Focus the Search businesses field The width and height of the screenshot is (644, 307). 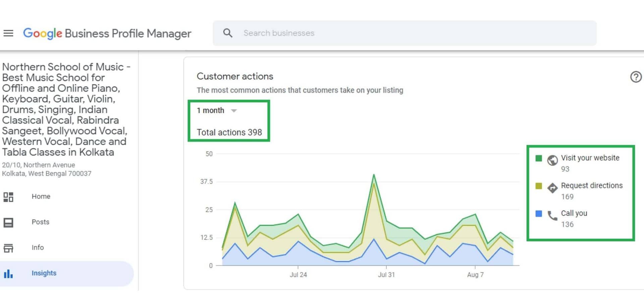[x=405, y=33]
